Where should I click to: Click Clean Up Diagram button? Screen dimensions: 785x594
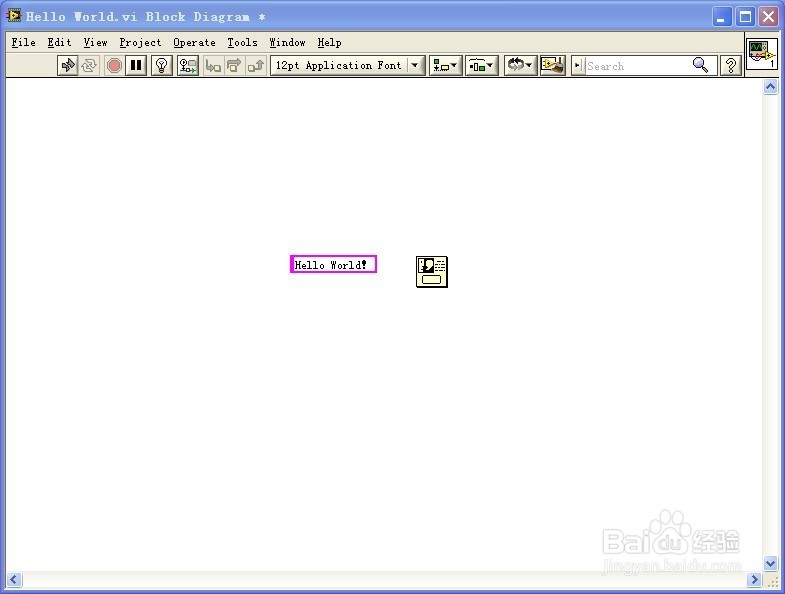553,66
